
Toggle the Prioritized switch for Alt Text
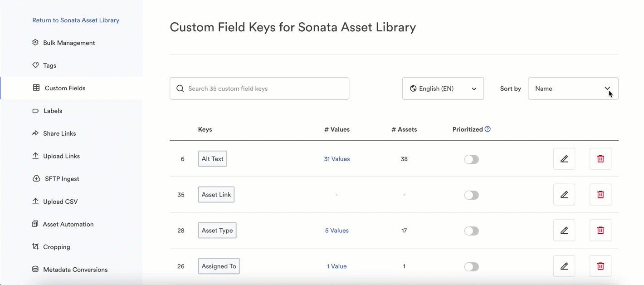tap(471, 159)
